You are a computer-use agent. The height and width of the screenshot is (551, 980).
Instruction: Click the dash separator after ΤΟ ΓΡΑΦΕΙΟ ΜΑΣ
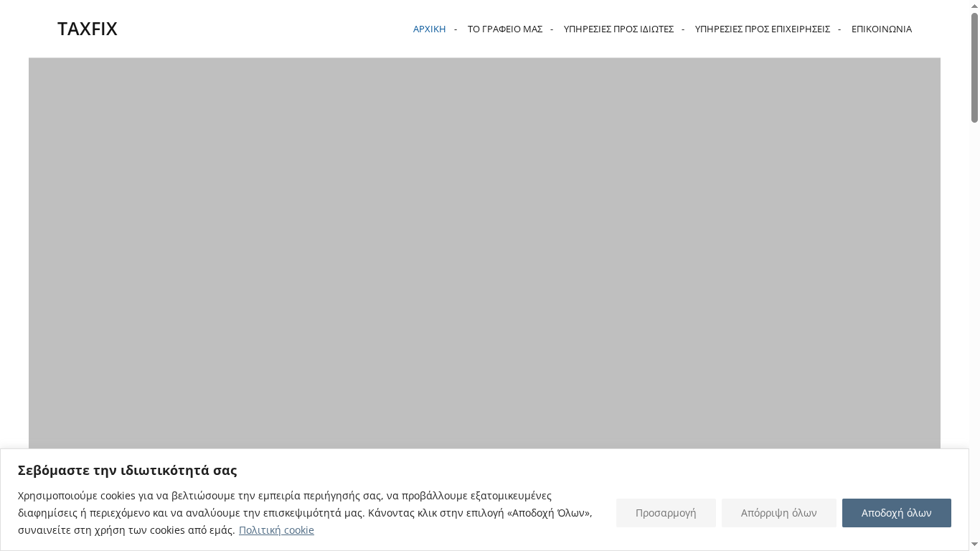[552, 29]
